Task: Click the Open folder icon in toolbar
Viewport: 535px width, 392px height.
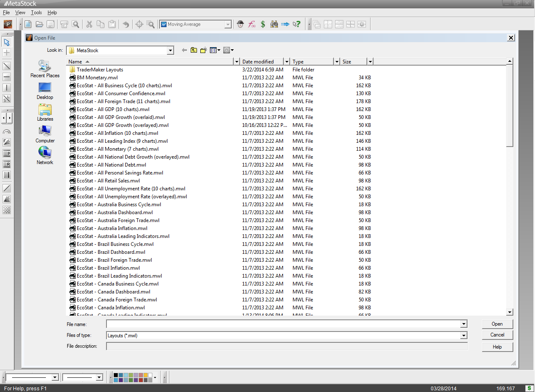Action: pos(39,24)
